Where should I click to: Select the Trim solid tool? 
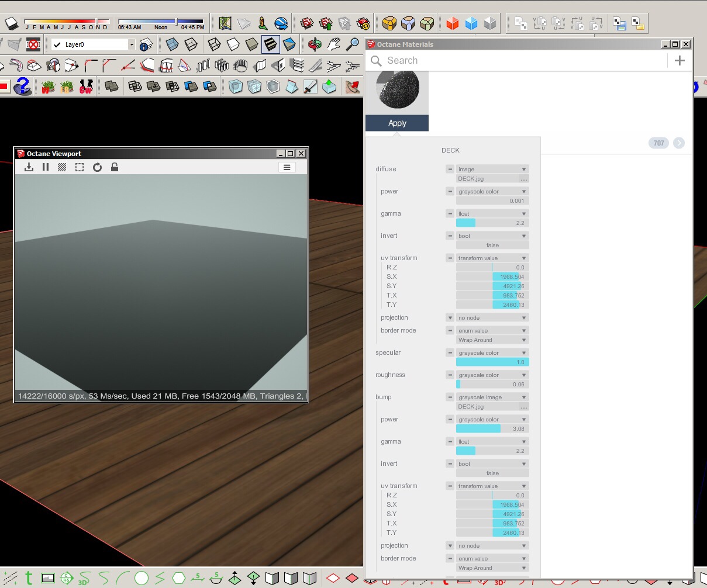[191, 87]
